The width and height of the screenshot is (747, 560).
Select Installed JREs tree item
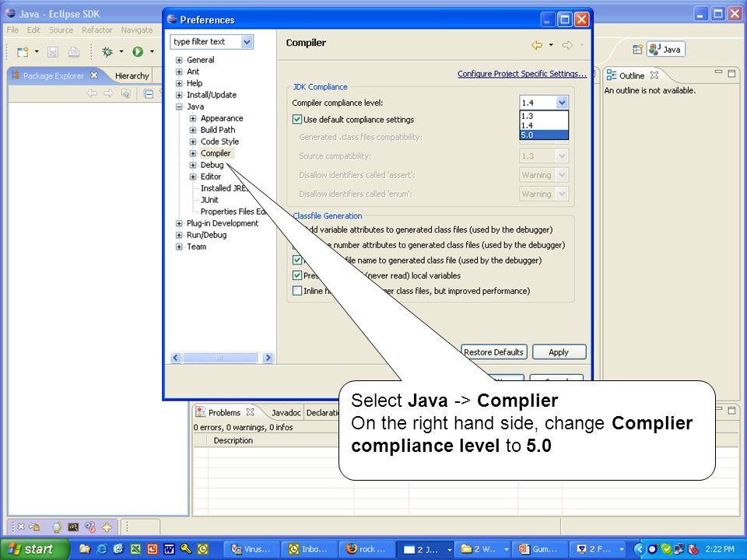coord(224,188)
